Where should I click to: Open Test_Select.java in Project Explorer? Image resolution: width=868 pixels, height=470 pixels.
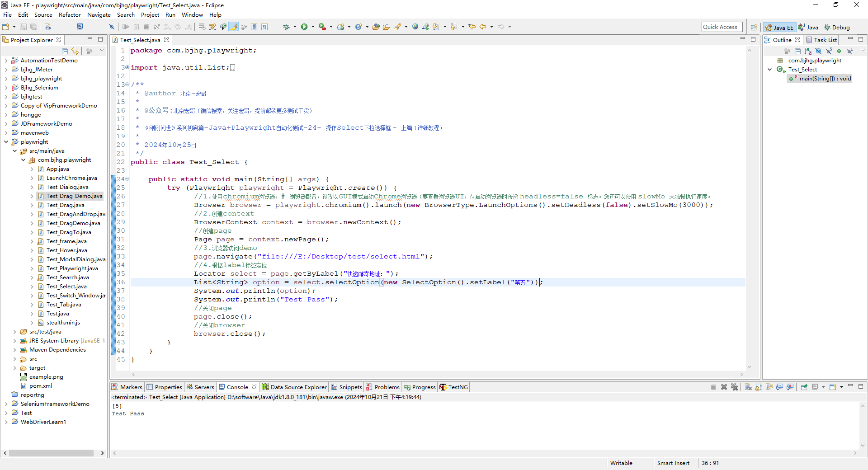66,287
